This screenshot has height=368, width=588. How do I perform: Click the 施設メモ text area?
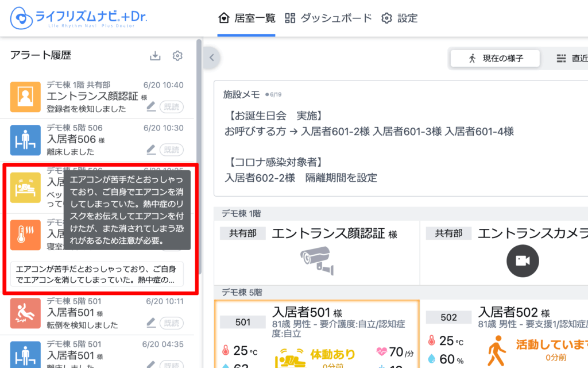pos(401,138)
